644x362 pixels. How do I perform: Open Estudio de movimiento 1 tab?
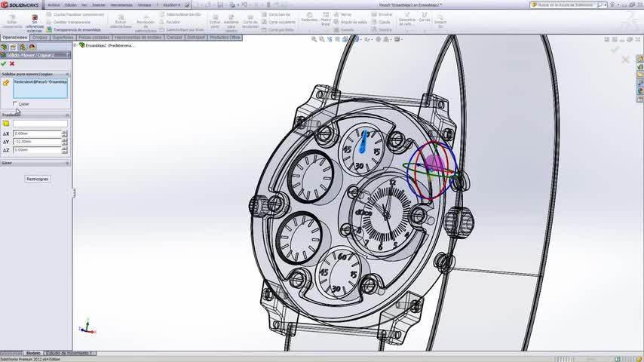tap(69, 353)
